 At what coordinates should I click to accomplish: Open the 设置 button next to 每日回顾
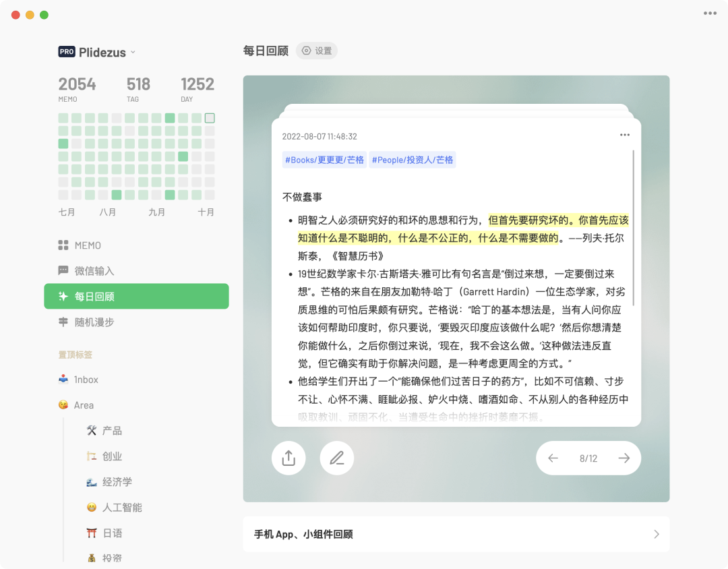[x=317, y=51]
